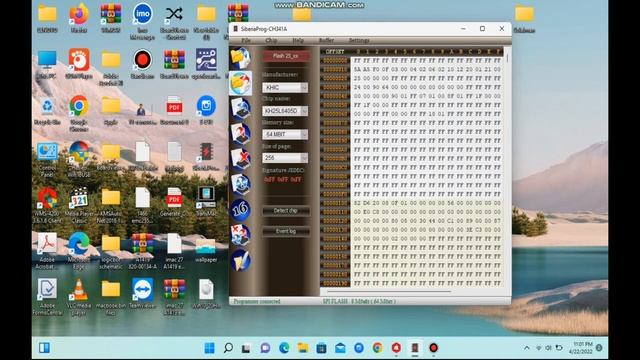640x360 pixels.
Task: Click hex row starting with 5A A5 F0
Action: [x=427, y=69]
